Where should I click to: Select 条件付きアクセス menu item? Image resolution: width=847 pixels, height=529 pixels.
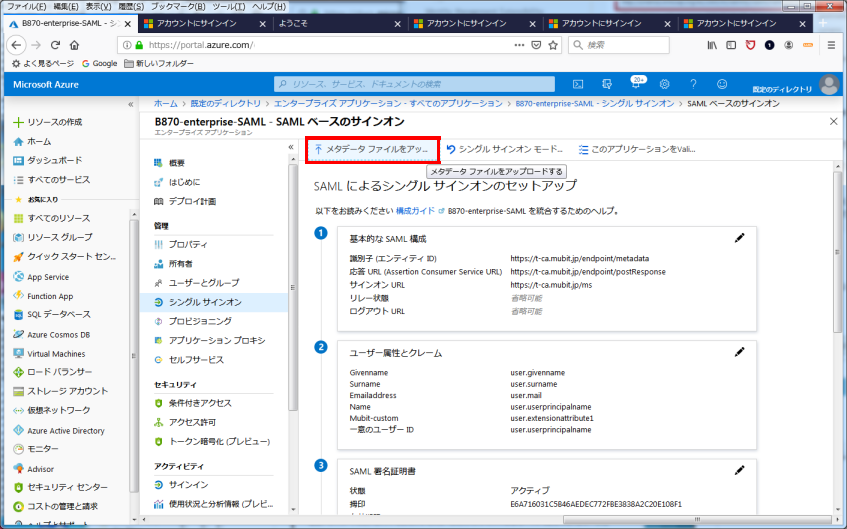click(x=193, y=403)
